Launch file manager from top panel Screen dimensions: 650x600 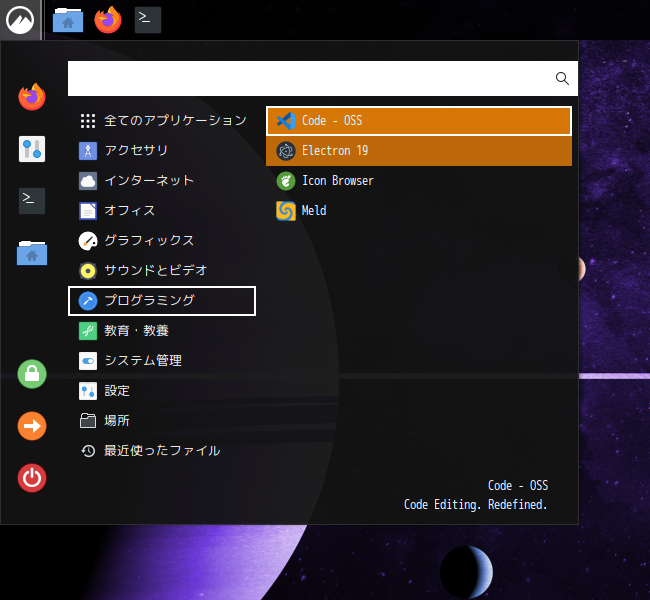click(x=68, y=19)
